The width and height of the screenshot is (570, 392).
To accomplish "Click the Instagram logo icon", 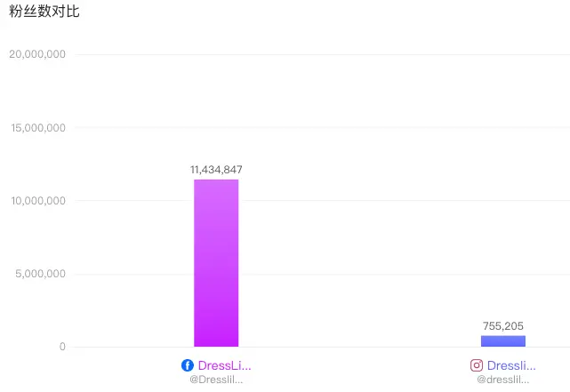I will (477, 365).
